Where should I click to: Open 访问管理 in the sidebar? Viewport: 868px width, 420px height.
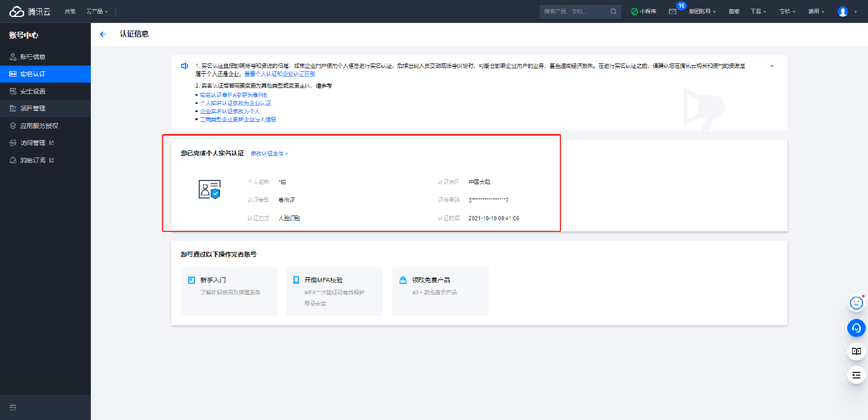coord(45,143)
